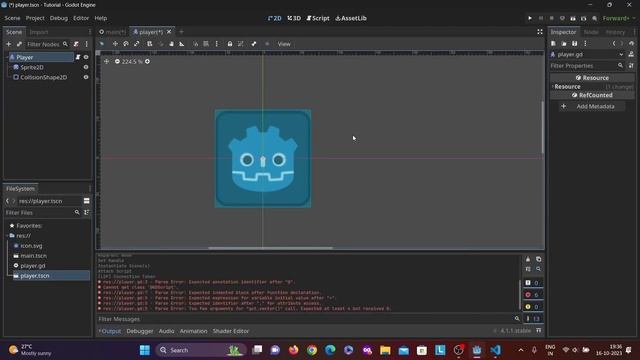Toggle smart snap
Viewport: 640px width, 360px height.
[196, 44]
